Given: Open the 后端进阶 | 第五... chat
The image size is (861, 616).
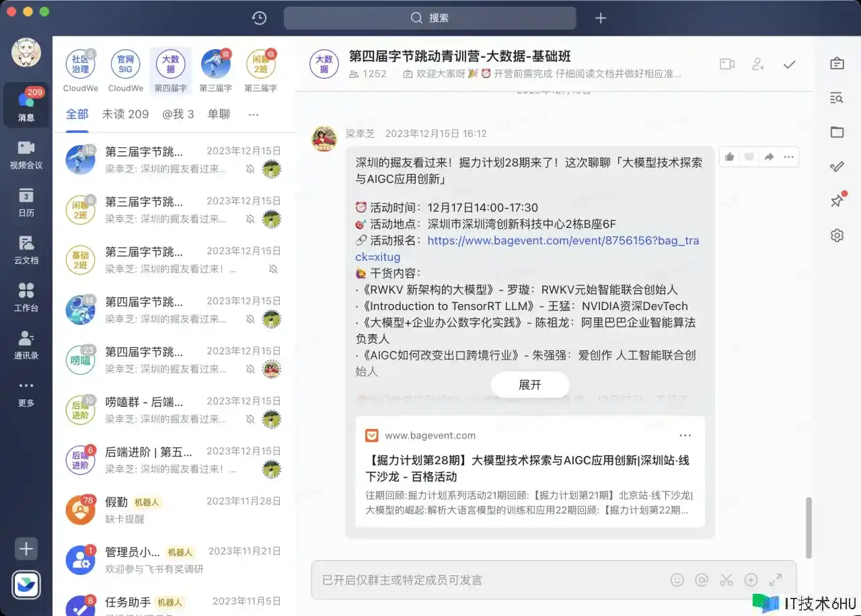Looking at the screenshot, I should pyautogui.click(x=174, y=460).
